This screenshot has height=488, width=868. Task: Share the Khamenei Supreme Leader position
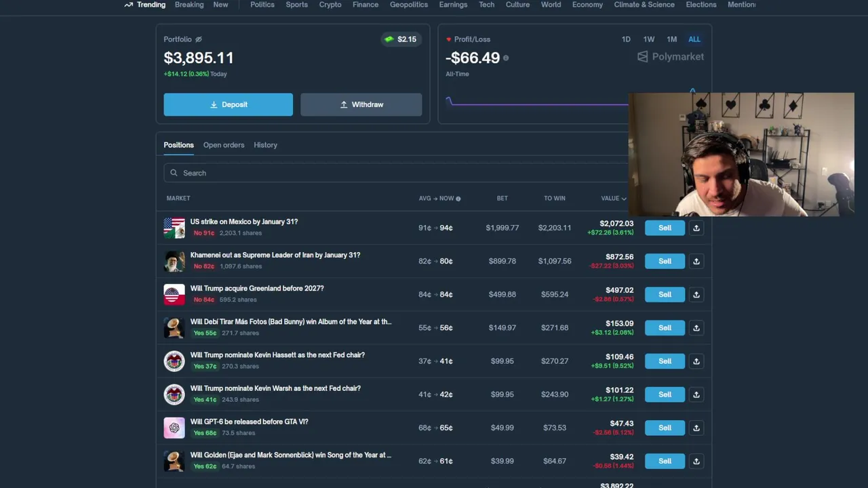click(x=696, y=261)
